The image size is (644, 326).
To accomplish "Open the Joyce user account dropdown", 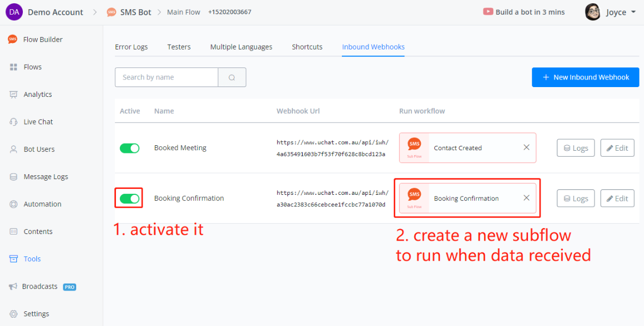I will pyautogui.click(x=610, y=12).
